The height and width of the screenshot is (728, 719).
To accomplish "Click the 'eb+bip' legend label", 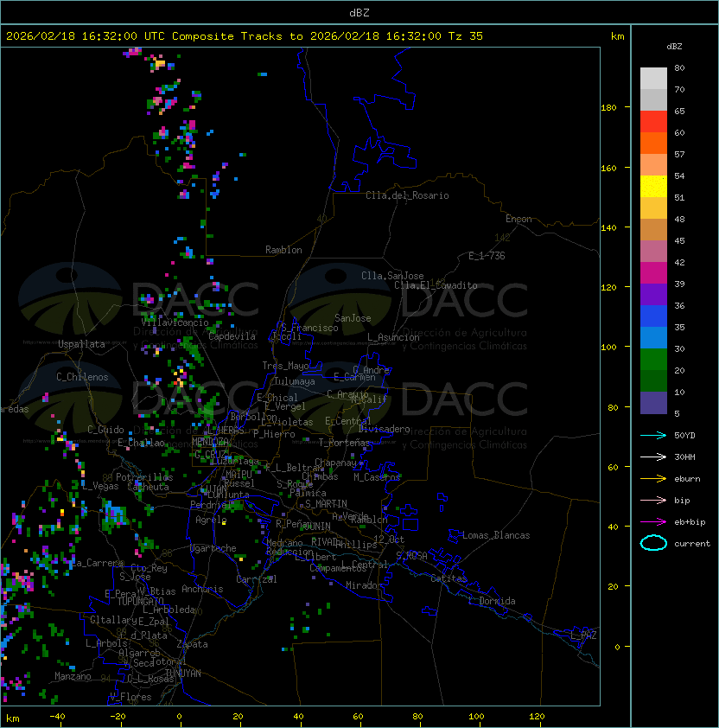I will coord(690,522).
